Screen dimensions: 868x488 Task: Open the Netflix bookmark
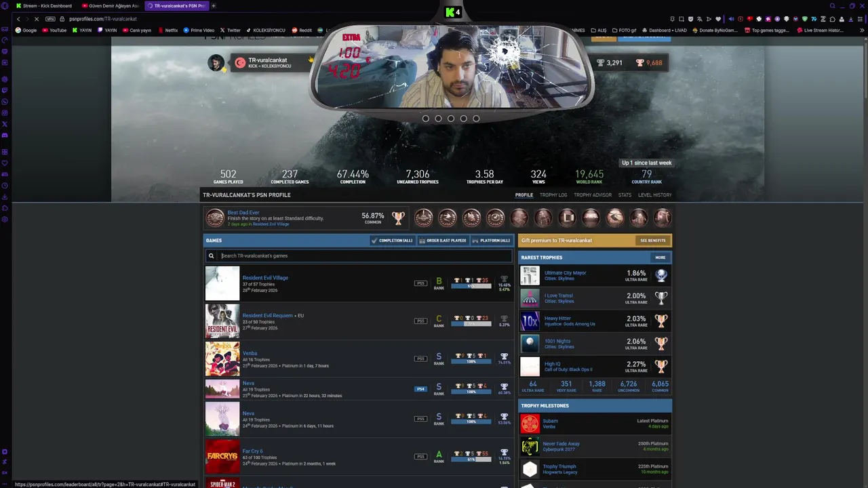point(167,30)
